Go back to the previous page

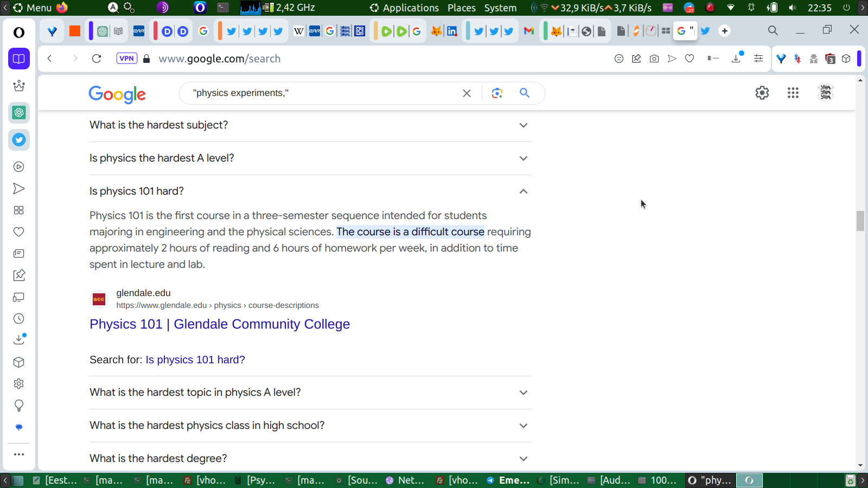coord(49,59)
